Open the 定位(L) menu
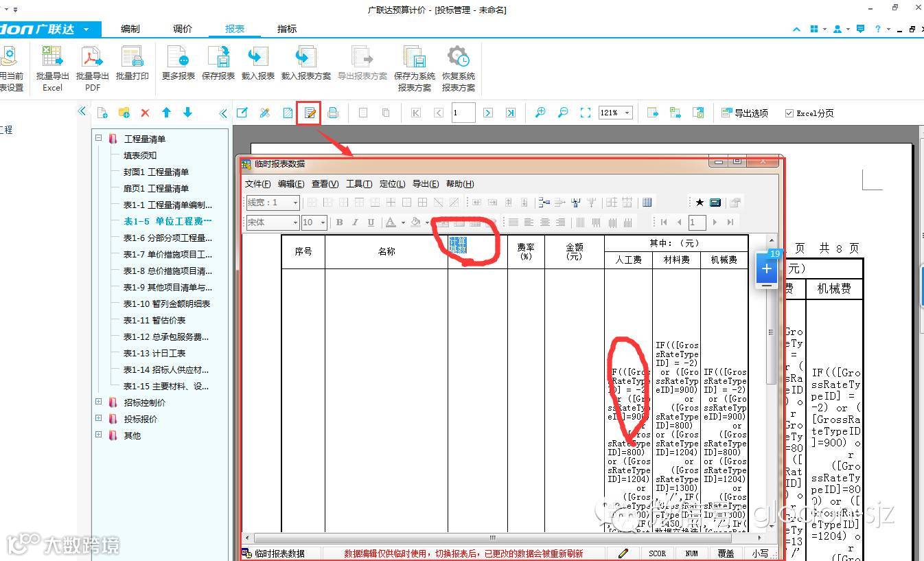Viewport: 924px width, 561px height. click(392, 184)
